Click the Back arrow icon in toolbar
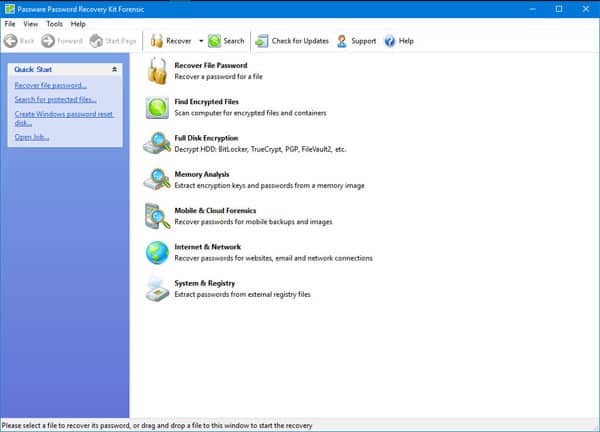 (11, 41)
